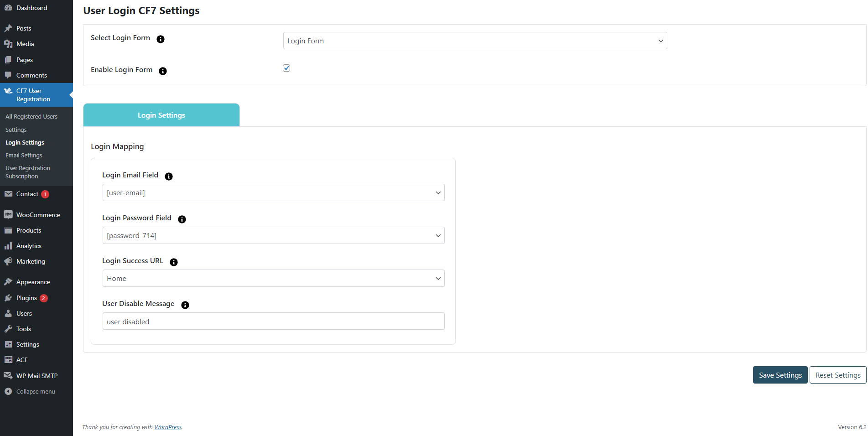Open the Login Success URL dropdown
868x436 pixels.
(273, 278)
